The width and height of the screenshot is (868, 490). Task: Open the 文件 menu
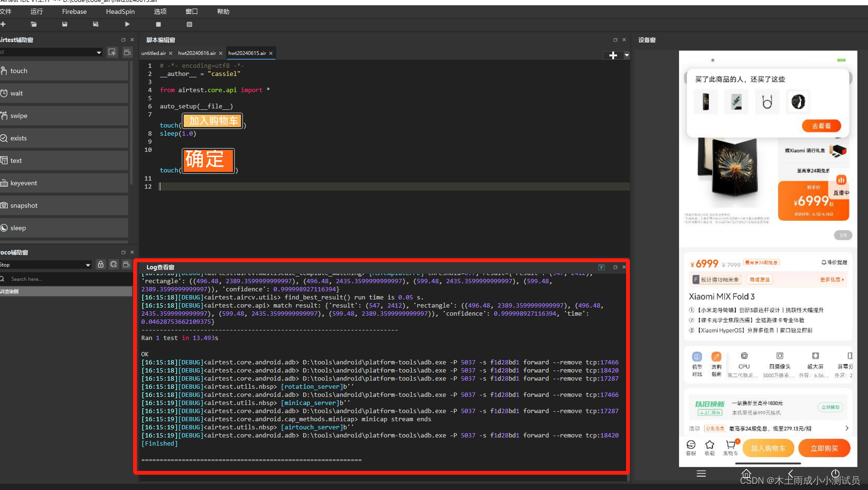(6, 11)
